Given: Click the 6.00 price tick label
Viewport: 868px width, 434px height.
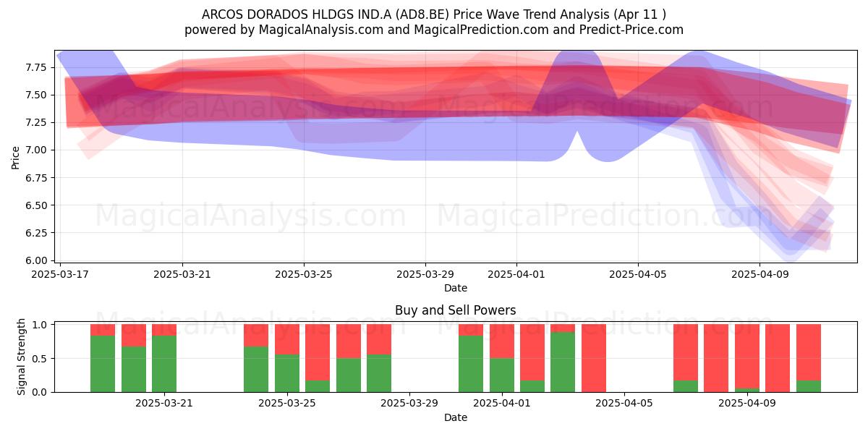Looking at the screenshot, I should [38, 260].
